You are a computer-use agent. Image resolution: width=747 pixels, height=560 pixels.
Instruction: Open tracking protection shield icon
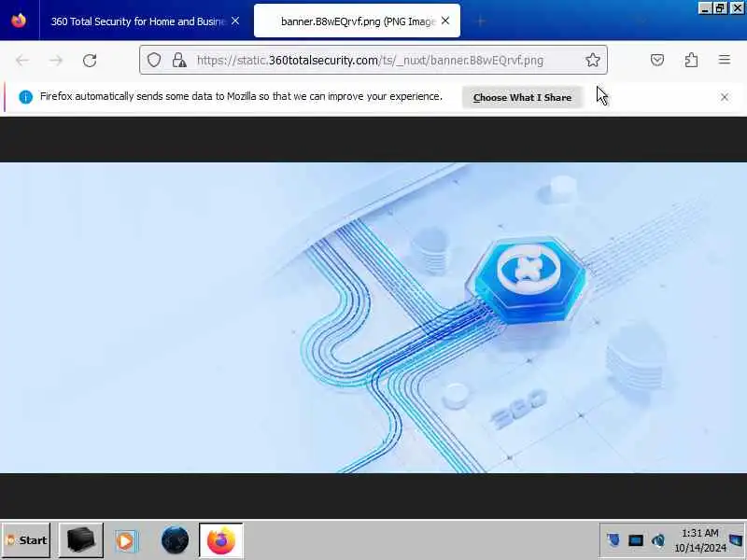154,60
